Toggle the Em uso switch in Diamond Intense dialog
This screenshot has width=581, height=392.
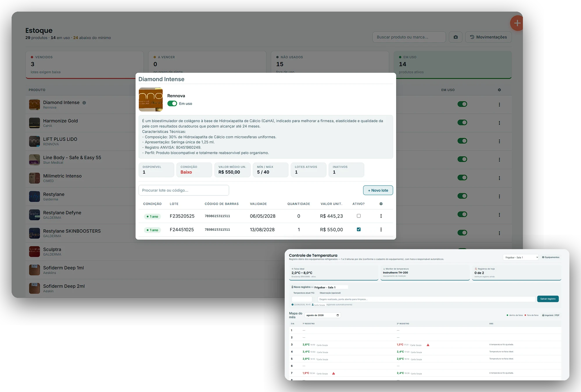[x=172, y=104]
